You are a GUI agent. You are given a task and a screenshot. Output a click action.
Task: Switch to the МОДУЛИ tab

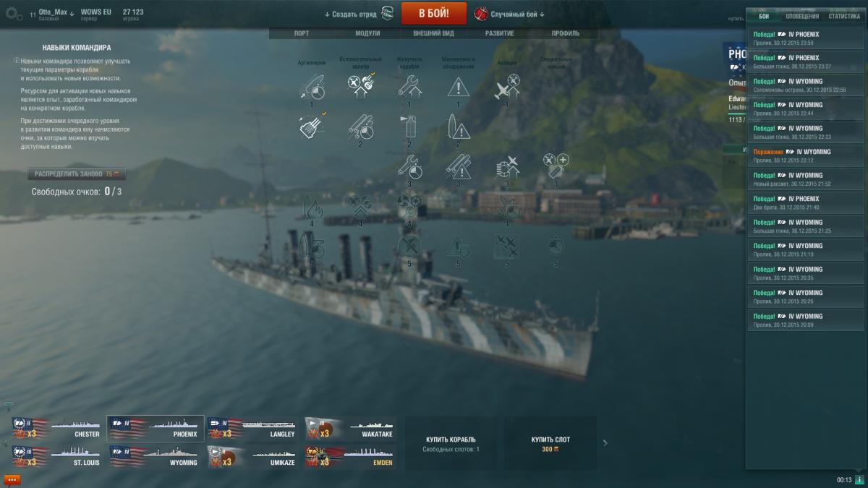click(367, 33)
